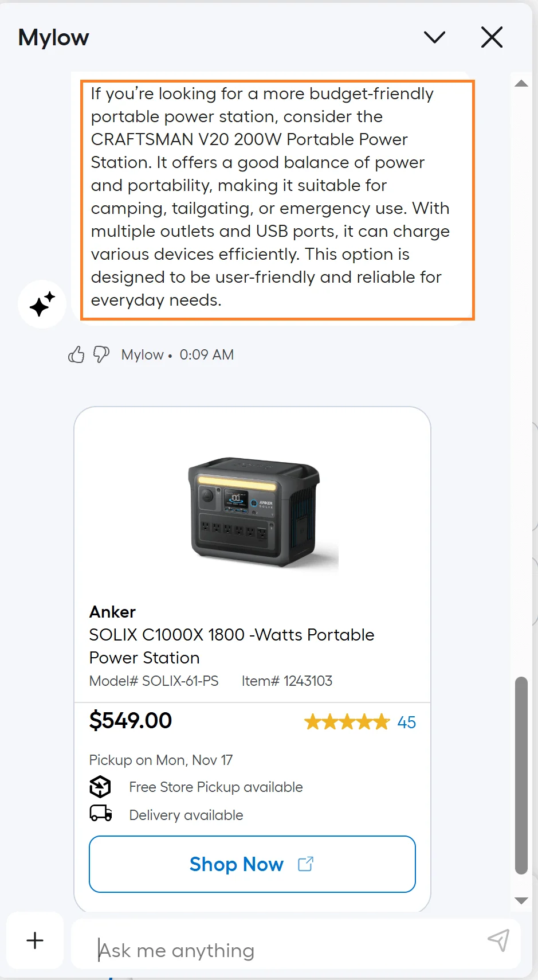The image size is (538, 980).
Task: Click the Free Store Pickup box icon
Action: [x=101, y=787]
